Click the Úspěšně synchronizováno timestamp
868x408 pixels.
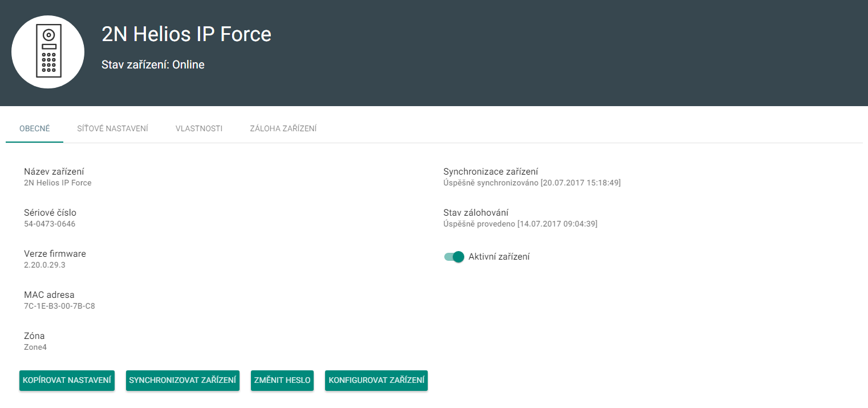click(532, 183)
